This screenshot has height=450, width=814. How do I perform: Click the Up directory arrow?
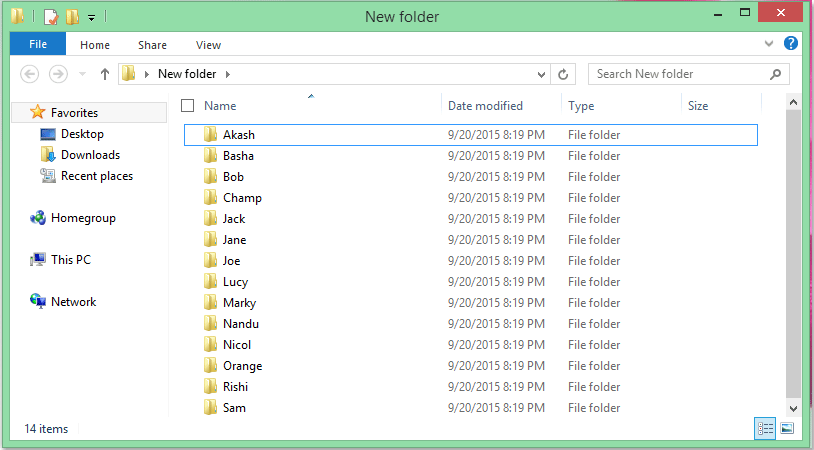(105, 74)
